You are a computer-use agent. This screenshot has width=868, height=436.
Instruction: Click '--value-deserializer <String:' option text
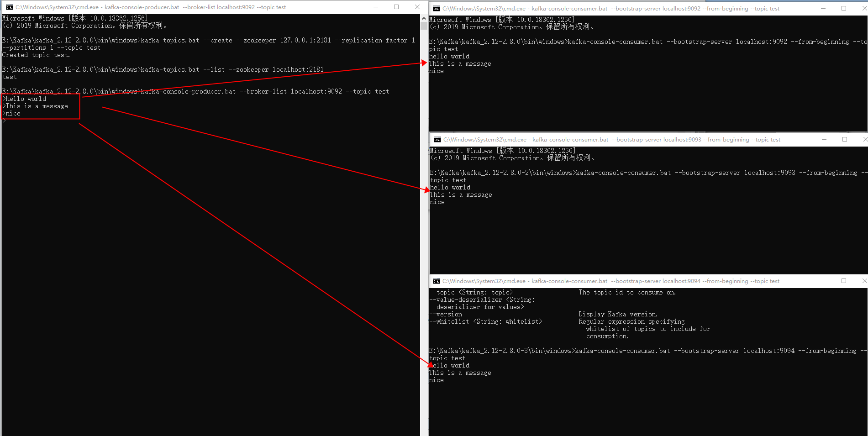tap(482, 299)
